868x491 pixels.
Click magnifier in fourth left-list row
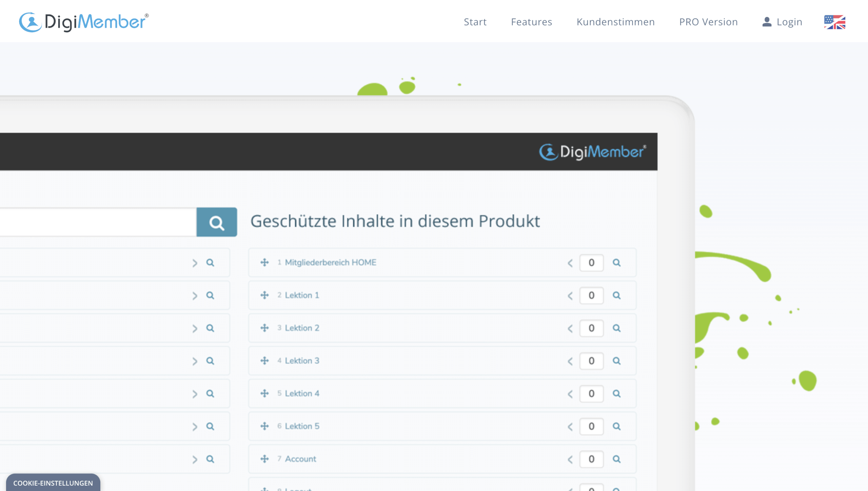point(210,361)
